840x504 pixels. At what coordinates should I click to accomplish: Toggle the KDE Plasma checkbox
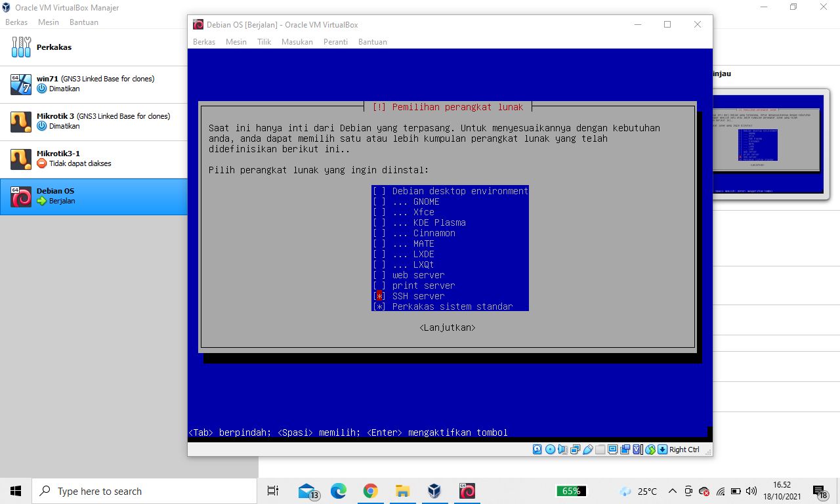(x=379, y=222)
